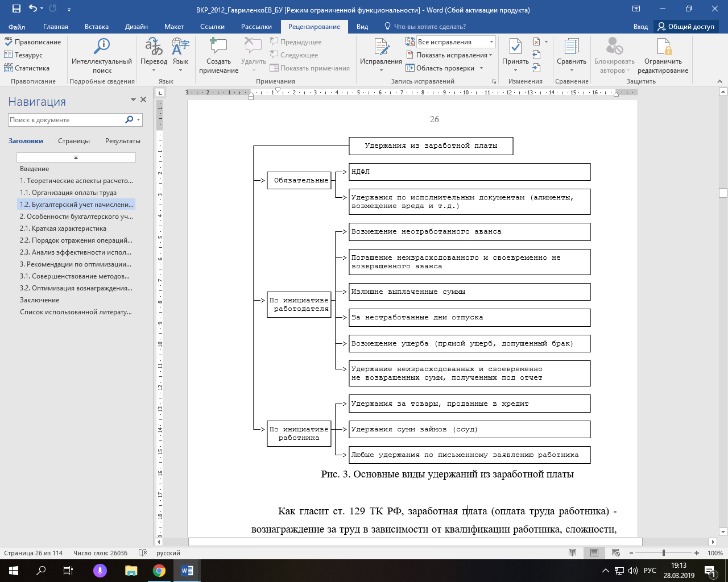Click the zoom slider handle
This screenshot has height=582, width=728.
coord(663,553)
